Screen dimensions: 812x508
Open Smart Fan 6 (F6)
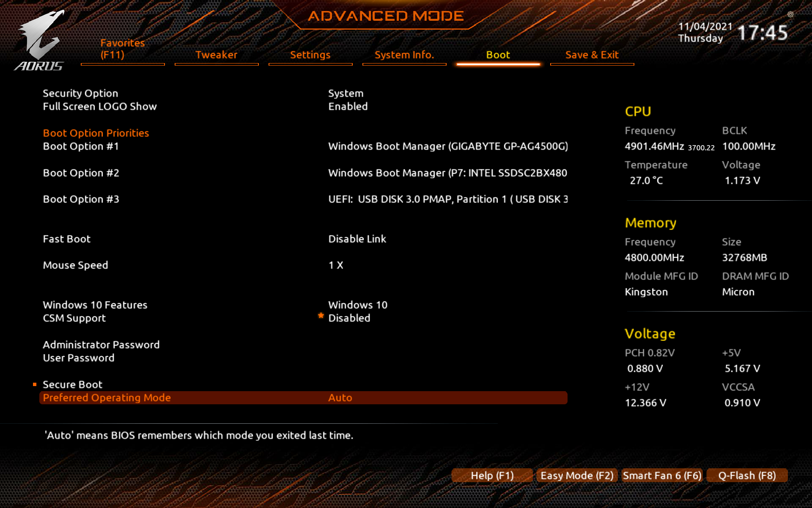click(x=662, y=475)
